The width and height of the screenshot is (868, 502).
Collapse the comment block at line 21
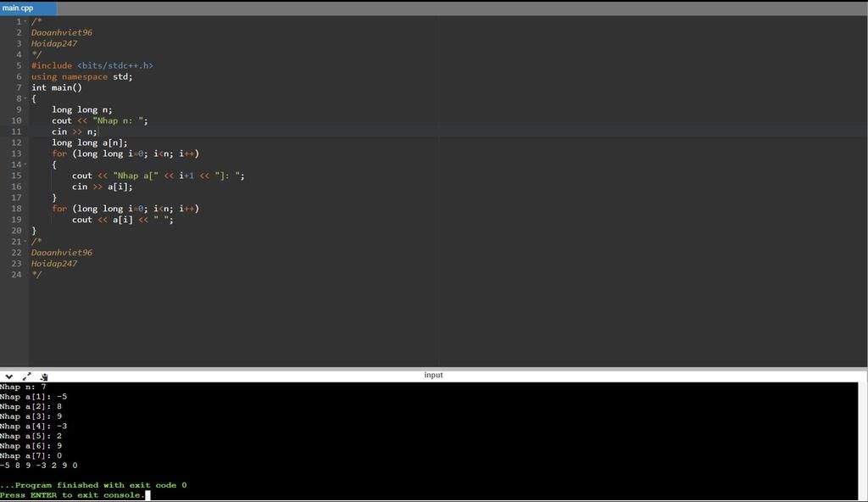[x=25, y=242]
